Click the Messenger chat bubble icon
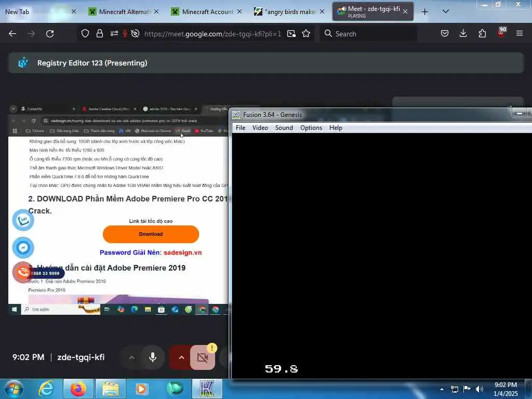The height and width of the screenshot is (399, 532). click(x=23, y=248)
